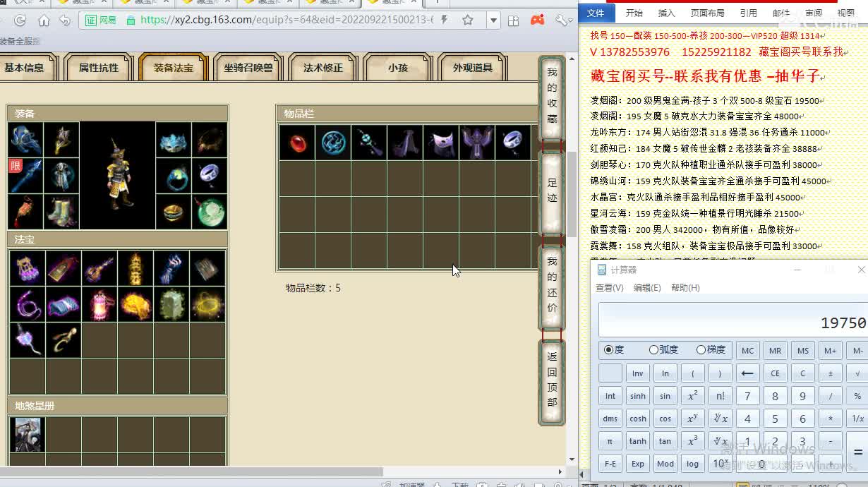This screenshot has height=487, width=868.
Task: Open the wrench tools icon in browser
Action: (562, 20)
